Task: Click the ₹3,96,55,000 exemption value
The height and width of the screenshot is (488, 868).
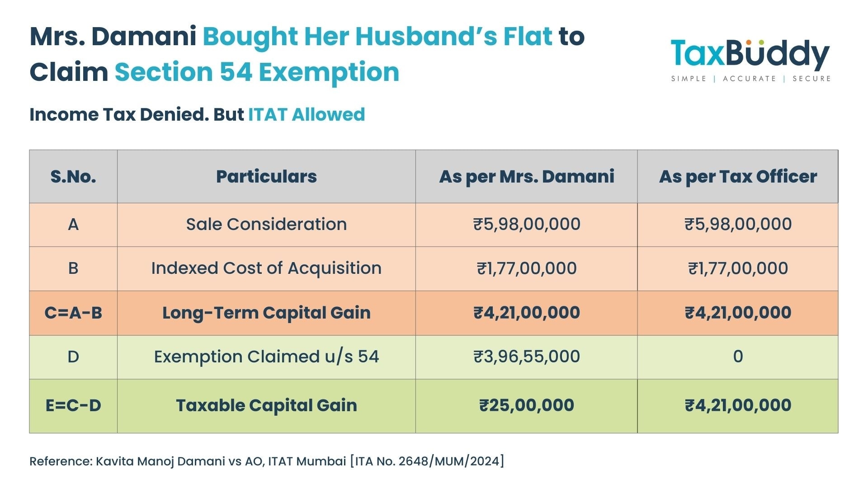Action: pos(527,357)
